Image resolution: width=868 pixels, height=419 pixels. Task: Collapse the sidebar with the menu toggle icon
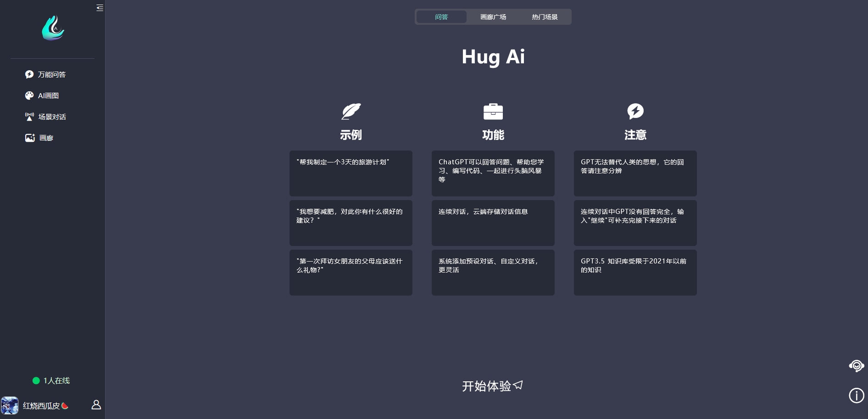point(100,8)
